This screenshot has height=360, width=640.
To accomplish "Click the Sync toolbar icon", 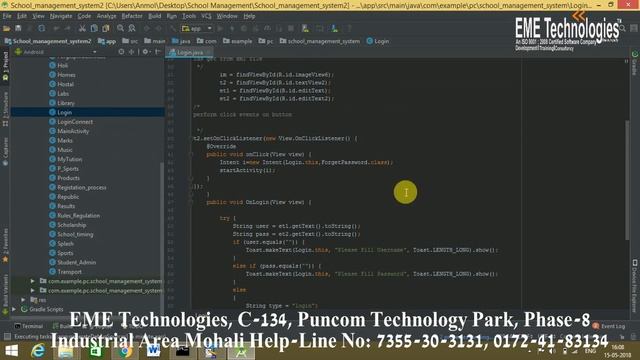I will [x=42, y=29].
